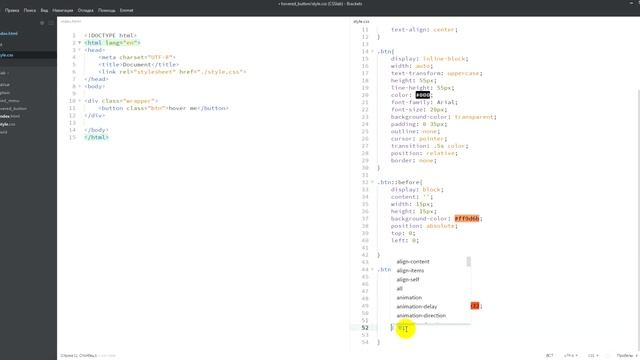Click the 'text-align: center' line
Viewport: 640px width, 360px height.
coord(424,30)
